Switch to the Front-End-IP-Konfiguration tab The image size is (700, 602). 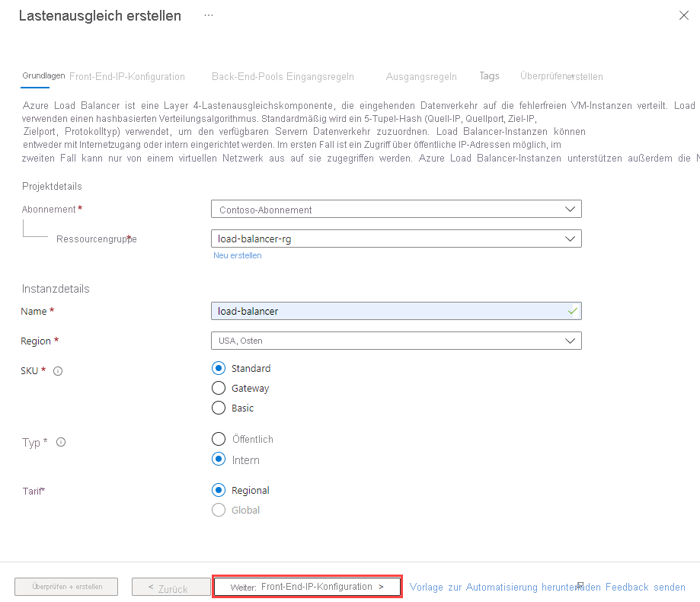click(x=127, y=76)
